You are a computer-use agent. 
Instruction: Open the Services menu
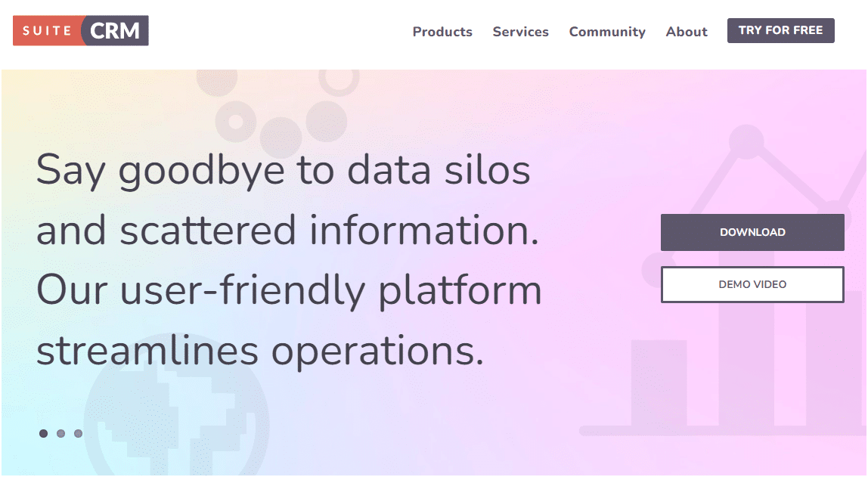click(x=520, y=32)
